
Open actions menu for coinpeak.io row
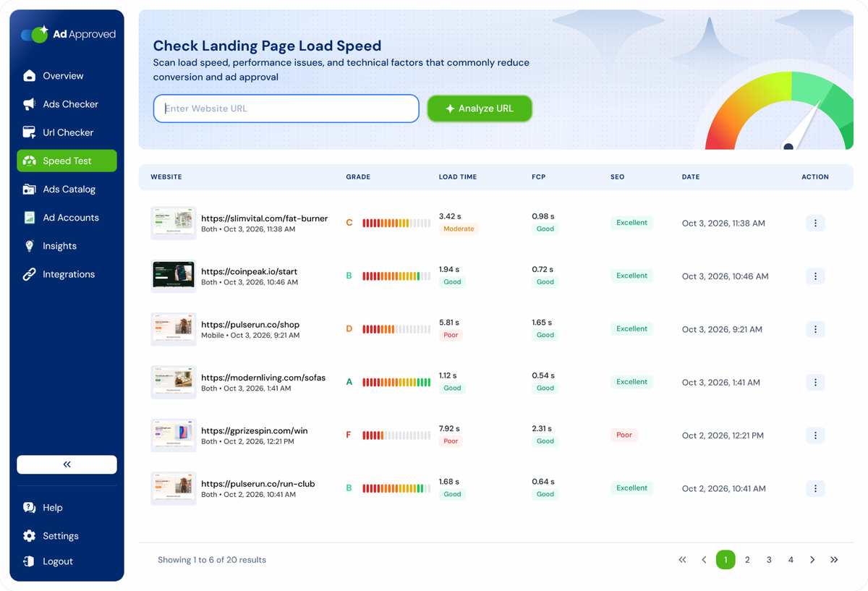tap(815, 276)
